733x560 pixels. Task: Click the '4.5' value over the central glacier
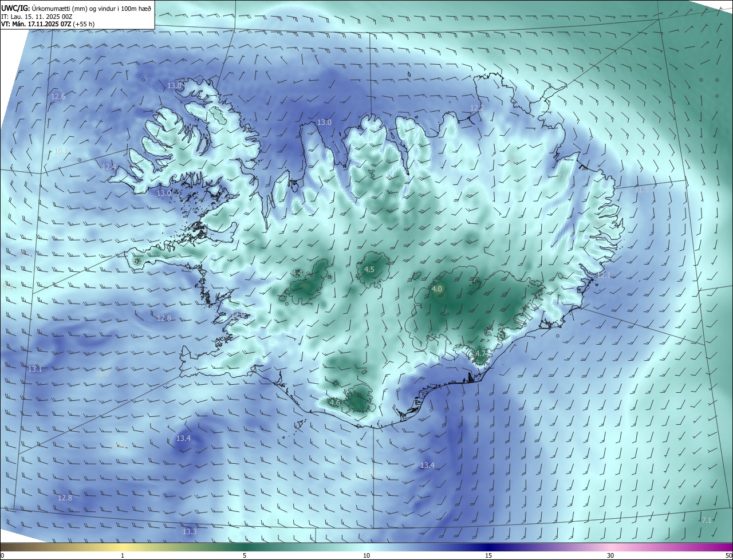tap(369, 269)
